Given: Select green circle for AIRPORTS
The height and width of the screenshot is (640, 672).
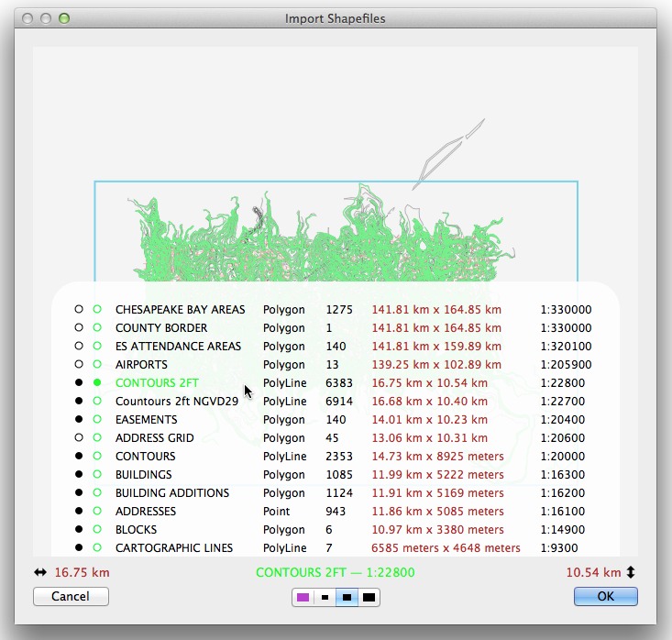Looking at the screenshot, I should [97, 364].
